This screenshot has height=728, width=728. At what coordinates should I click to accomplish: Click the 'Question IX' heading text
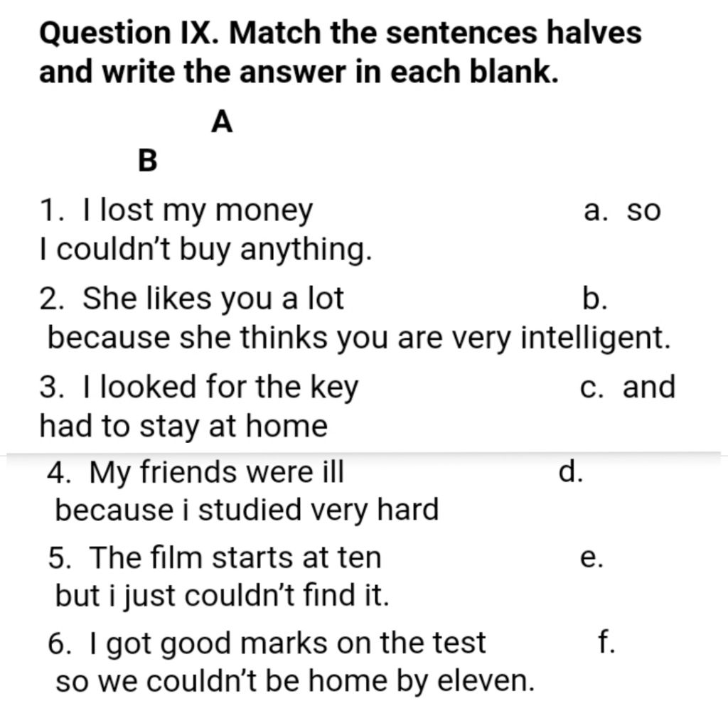tap(128, 33)
